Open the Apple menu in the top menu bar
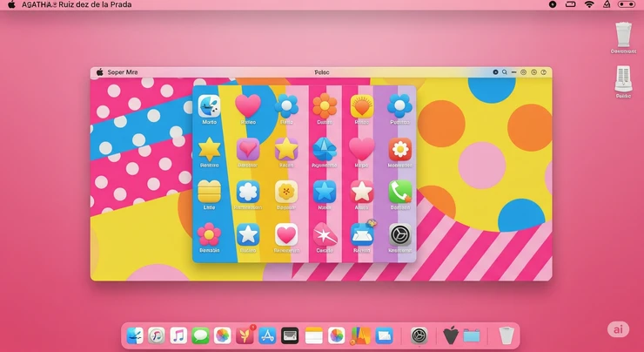The height and width of the screenshot is (352, 644). [x=11, y=4]
